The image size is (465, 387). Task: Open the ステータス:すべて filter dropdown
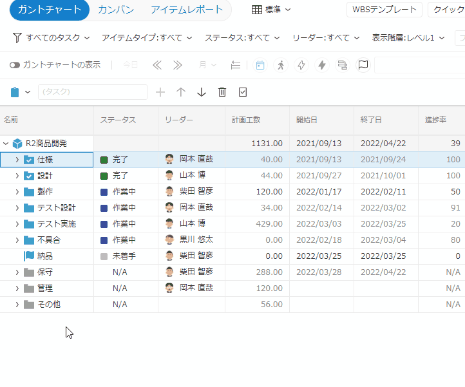click(242, 38)
